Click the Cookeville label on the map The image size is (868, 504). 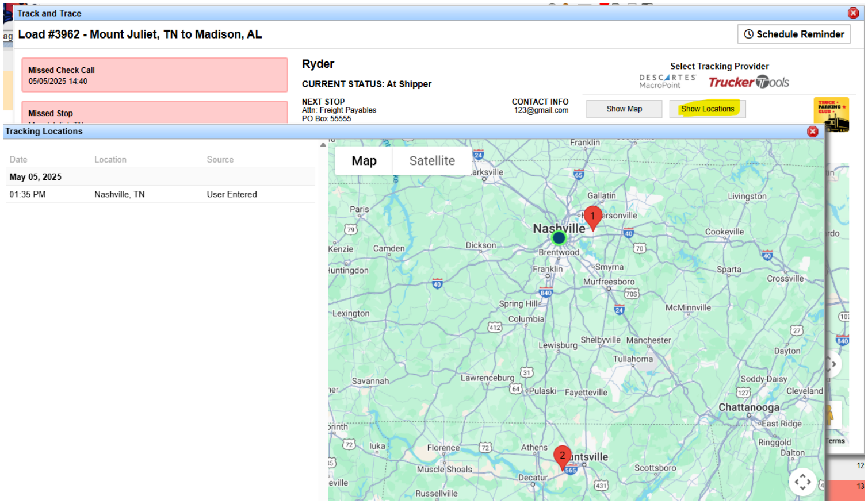(724, 232)
